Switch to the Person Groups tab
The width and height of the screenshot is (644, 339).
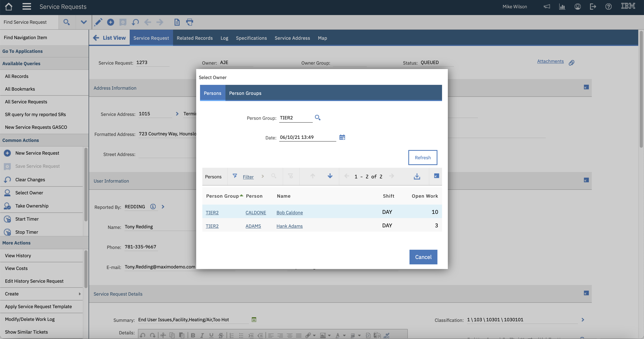pyautogui.click(x=245, y=93)
